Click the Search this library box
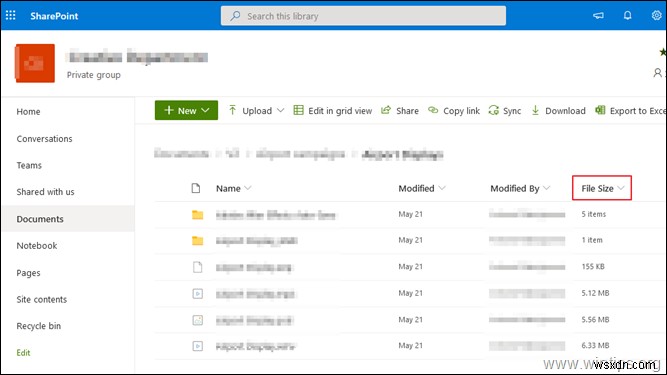The image size is (667, 375). [x=363, y=16]
